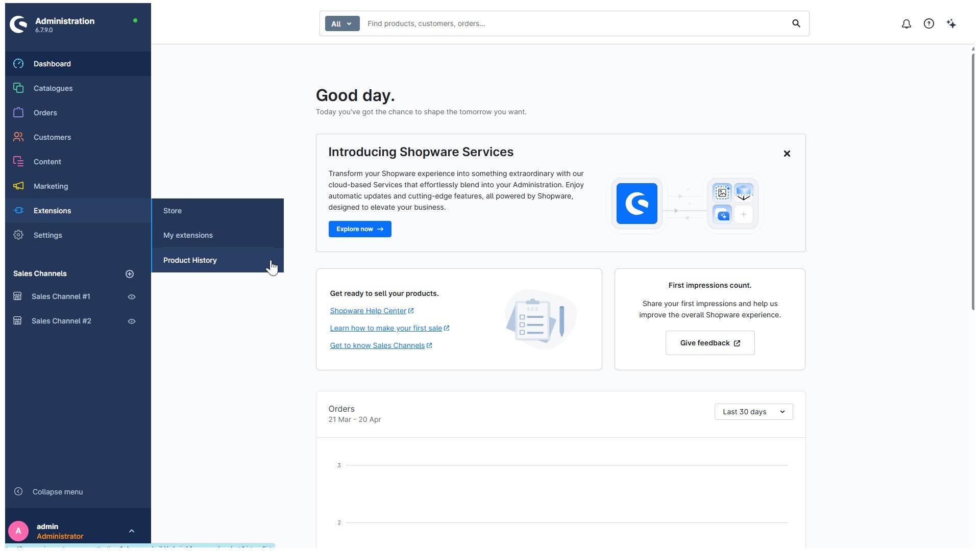Viewport: 980px width, 551px height.
Task: Click the Collapse menu arrow icon
Action: click(x=18, y=492)
